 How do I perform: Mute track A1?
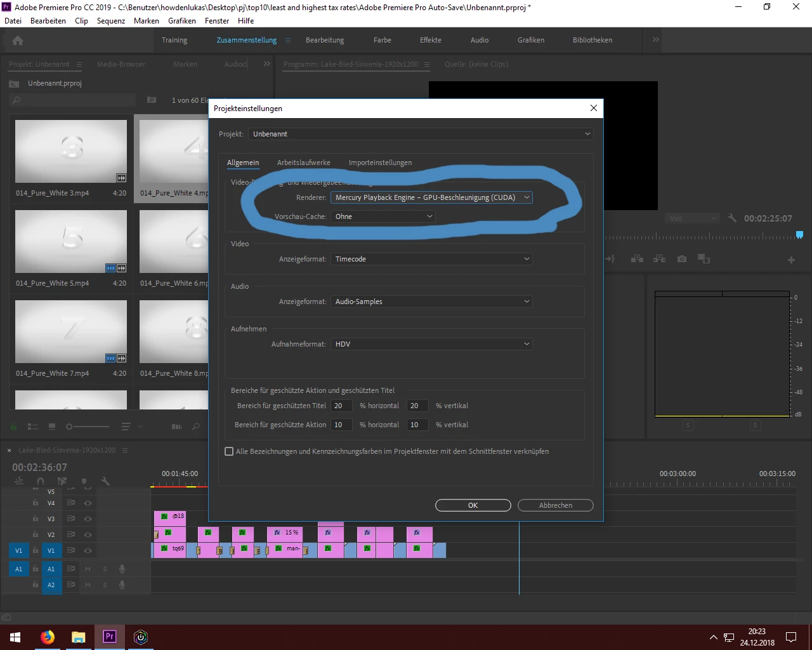tap(88, 569)
